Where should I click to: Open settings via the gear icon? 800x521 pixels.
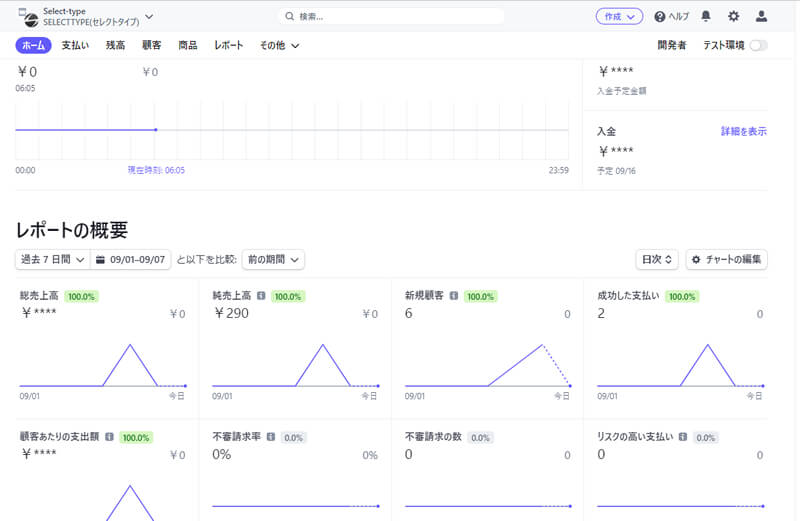(x=734, y=16)
